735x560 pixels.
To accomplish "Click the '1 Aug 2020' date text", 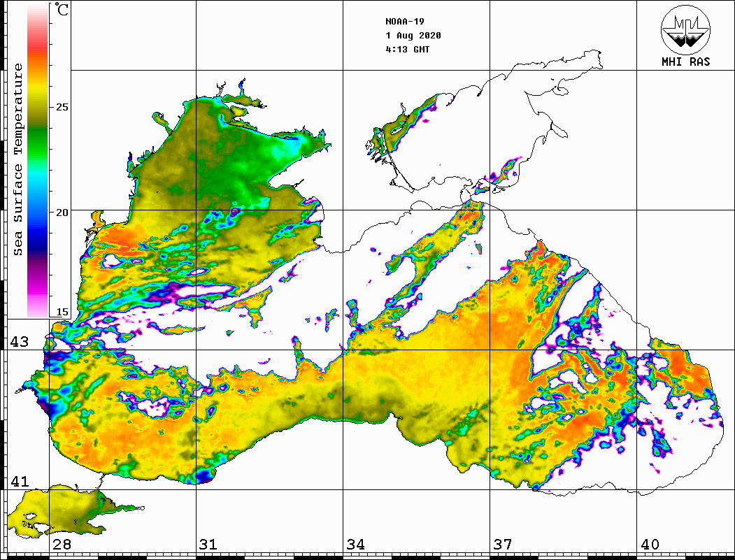I will (x=413, y=36).
